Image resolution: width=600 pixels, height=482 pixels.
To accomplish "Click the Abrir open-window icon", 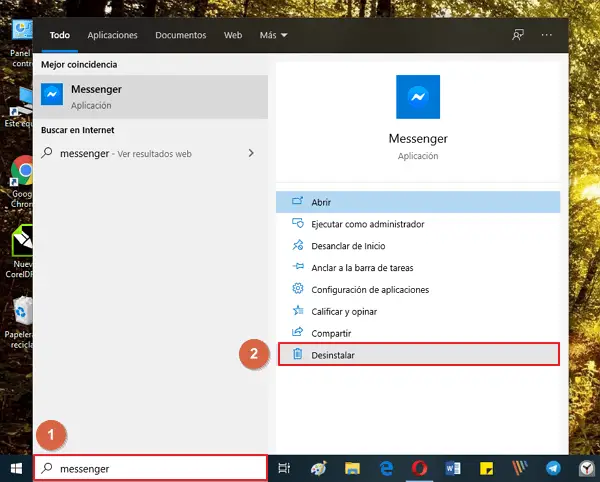I will click(x=297, y=201).
